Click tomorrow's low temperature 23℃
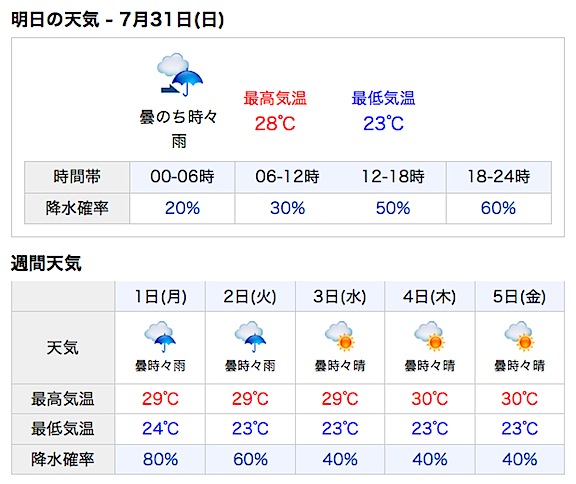Screen dimensions: 576x484 383,123
